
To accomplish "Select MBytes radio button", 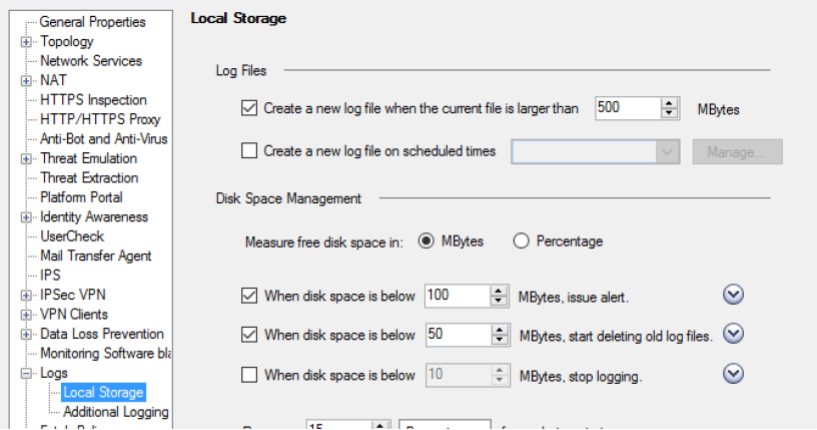I will coord(425,241).
